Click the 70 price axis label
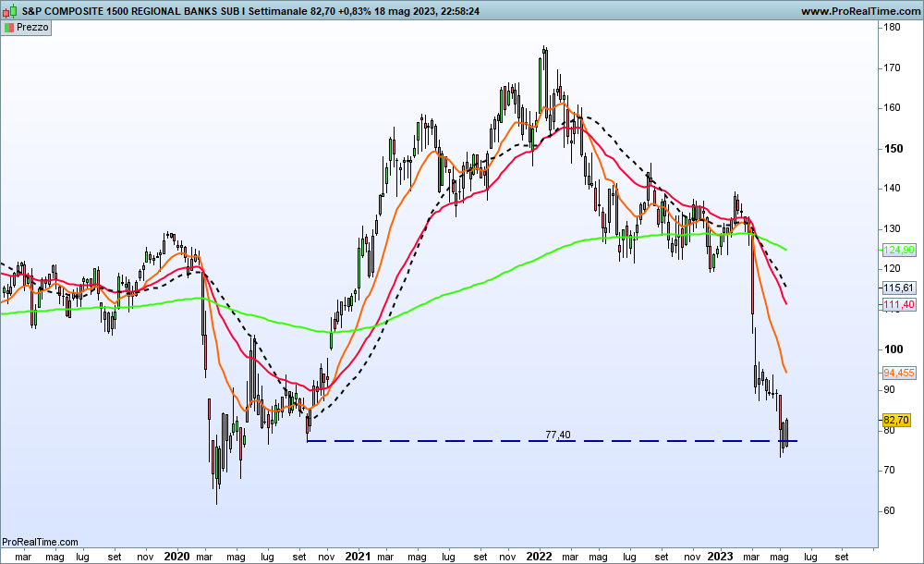The width and height of the screenshot is (924, 564). click(x=889, y=471)
